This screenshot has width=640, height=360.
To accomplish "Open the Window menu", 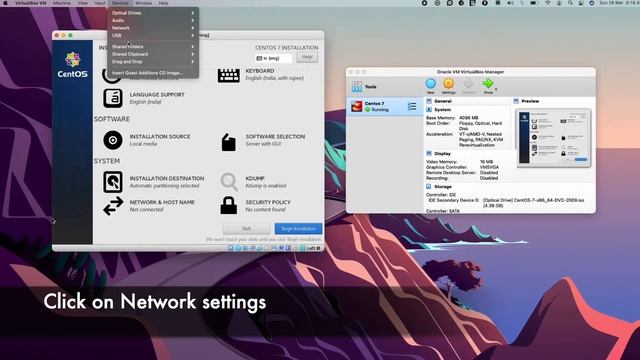I will coord(144,3).
